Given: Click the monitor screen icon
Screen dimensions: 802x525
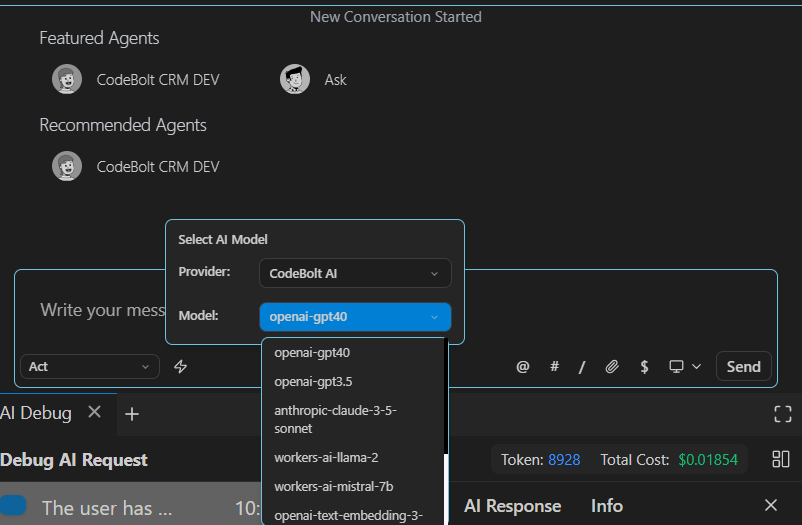Looking at the screenshot, I should (x=676, y=366).
